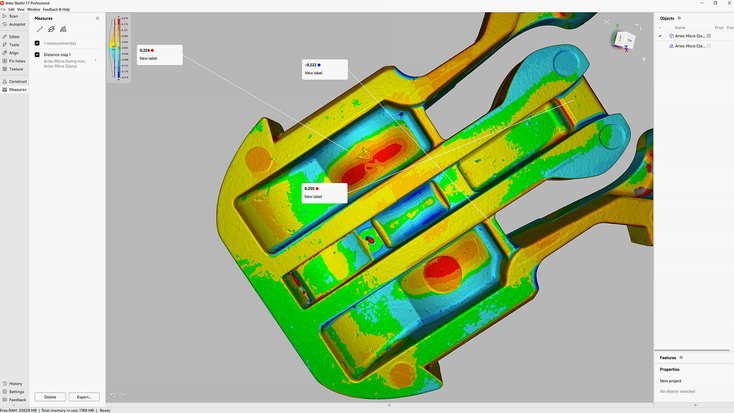Screen dimensions: 734x413
Task: Open the Construct panel
Action: [14, 81]
